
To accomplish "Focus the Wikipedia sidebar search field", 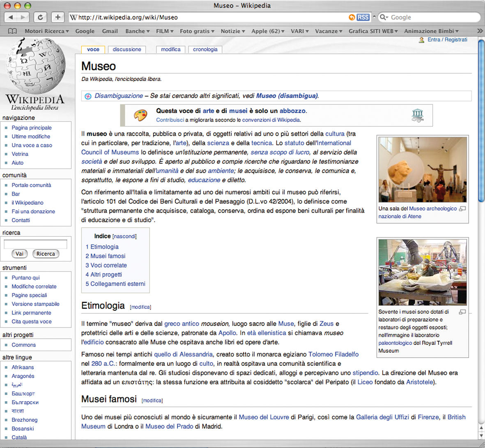I will click(x=35, y=244).
